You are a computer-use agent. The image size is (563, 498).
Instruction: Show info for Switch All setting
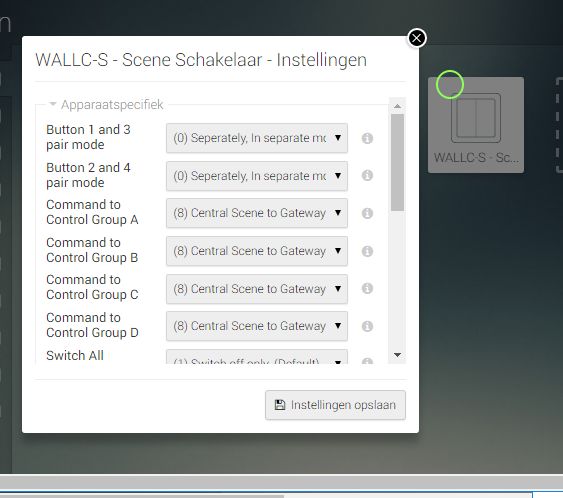(367, 361)
